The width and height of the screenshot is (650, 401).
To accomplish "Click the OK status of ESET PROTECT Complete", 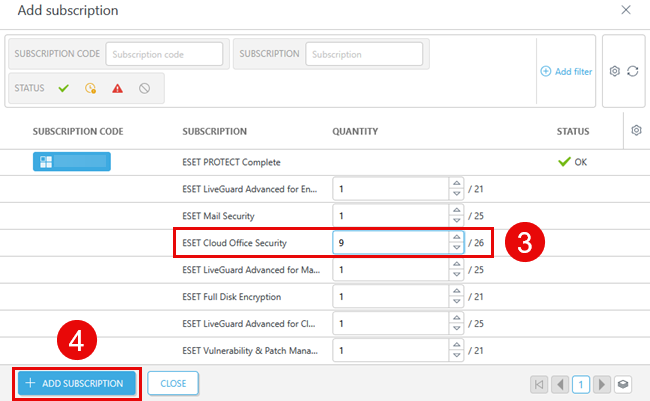I will coord(572,162).
